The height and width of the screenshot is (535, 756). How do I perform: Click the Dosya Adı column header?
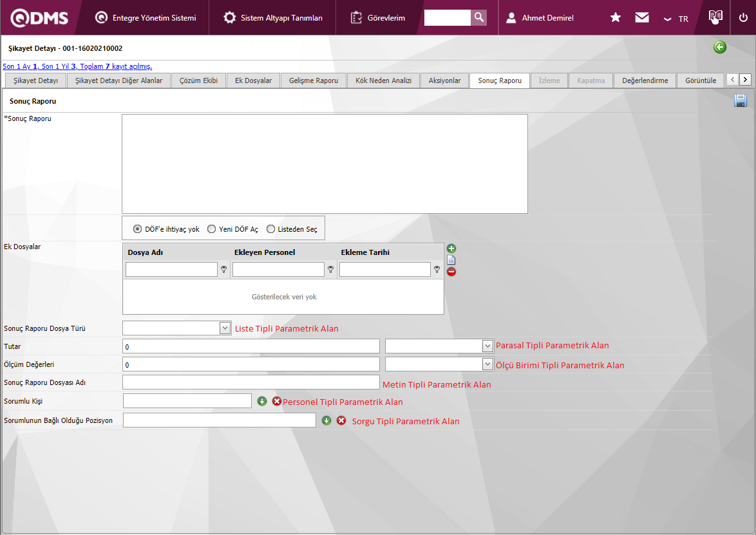click(x=145, y=252)
